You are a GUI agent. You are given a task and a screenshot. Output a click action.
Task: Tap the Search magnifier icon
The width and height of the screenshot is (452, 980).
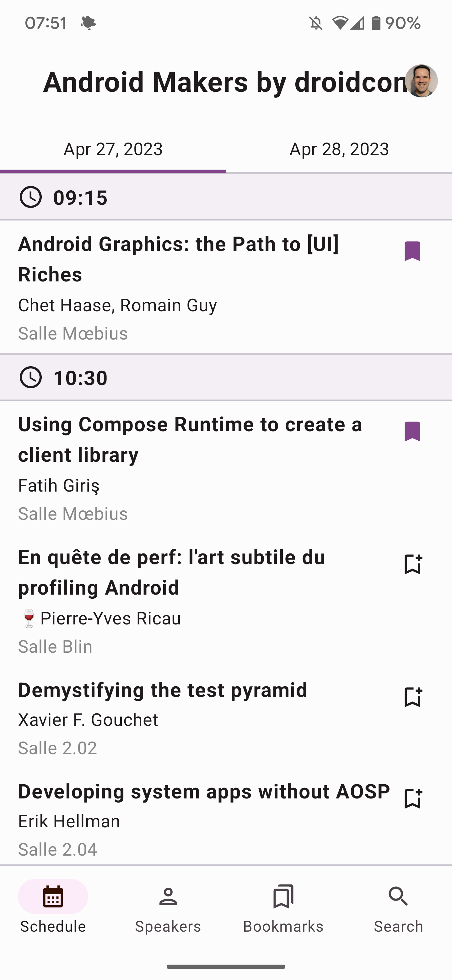[398, 896]
